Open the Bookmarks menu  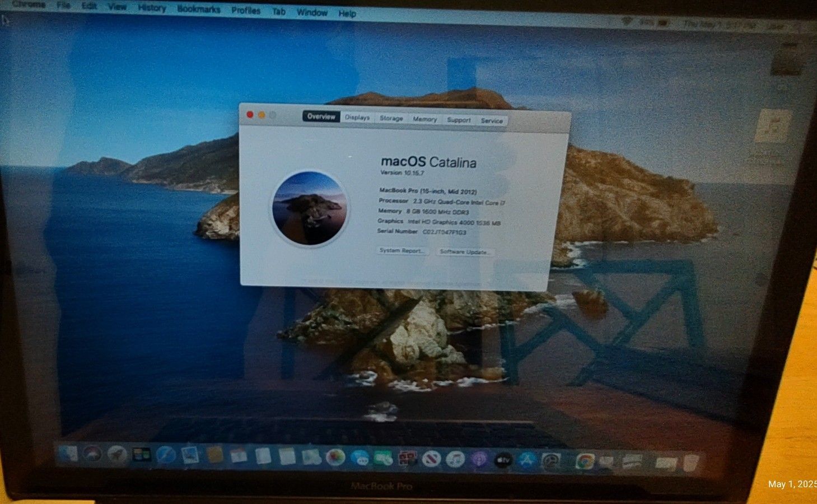(199, 9)
